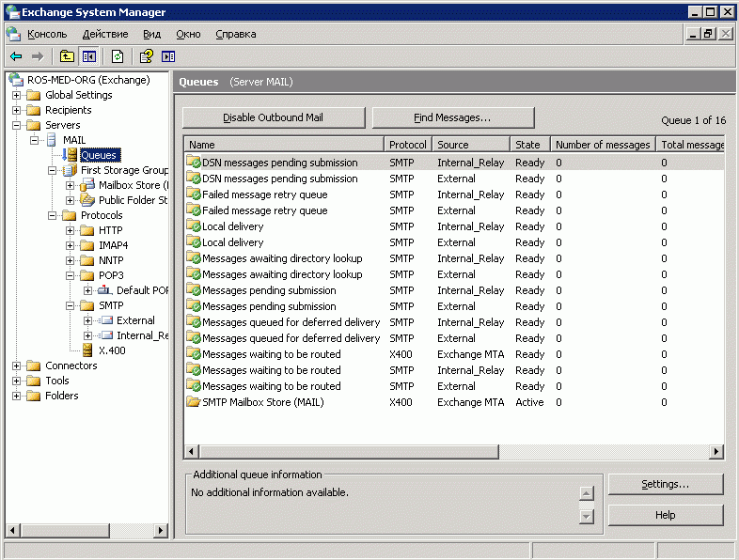The width and height of the screenshot is (739, 560).
Task: Click the Exchange MTA Messages waiting to be routed icon
Action: [194, 353]
